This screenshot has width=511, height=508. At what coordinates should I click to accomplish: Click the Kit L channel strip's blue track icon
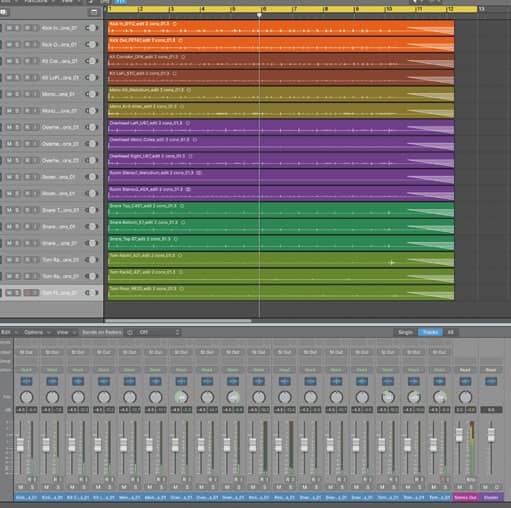pyautogui.click(x=104, y=381)
